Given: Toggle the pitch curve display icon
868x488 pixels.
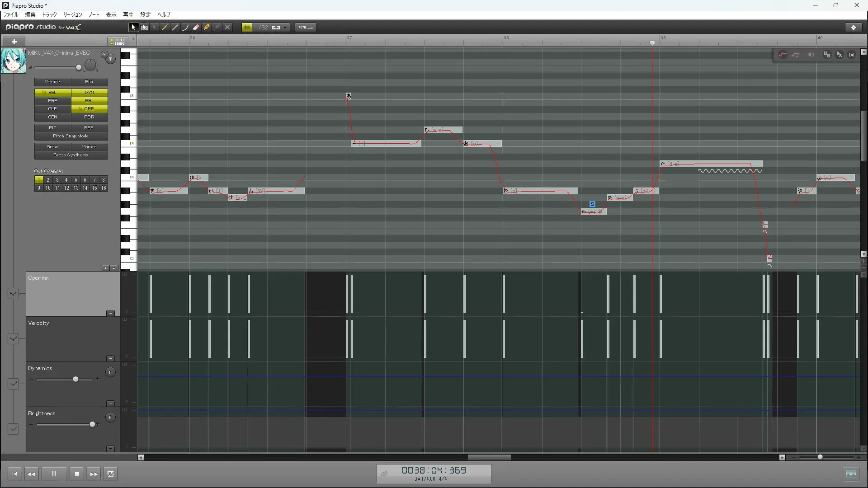Looking at the screenshot, I should click(x=783, y=55).
